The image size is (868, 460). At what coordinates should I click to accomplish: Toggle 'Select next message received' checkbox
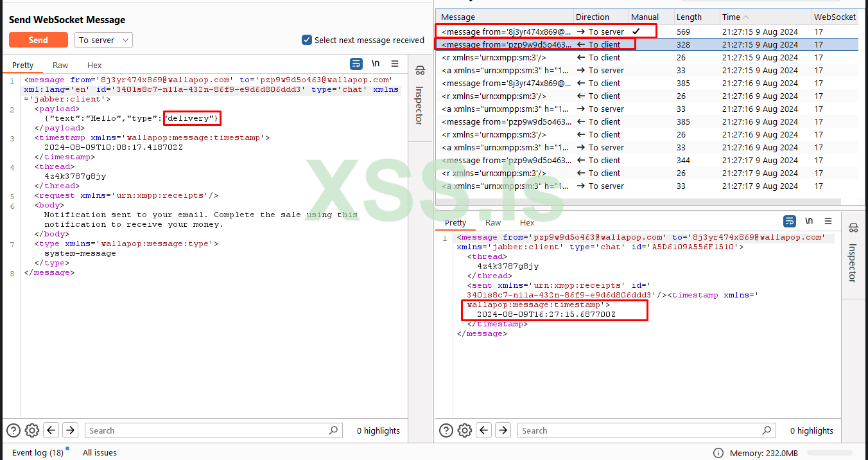click(307, 40)
